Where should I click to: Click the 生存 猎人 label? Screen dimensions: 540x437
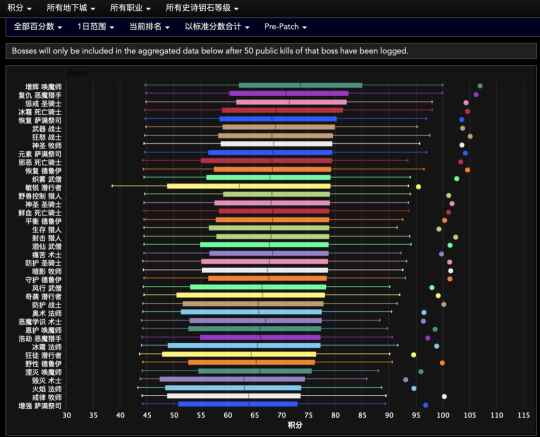(x=47, y=230)
